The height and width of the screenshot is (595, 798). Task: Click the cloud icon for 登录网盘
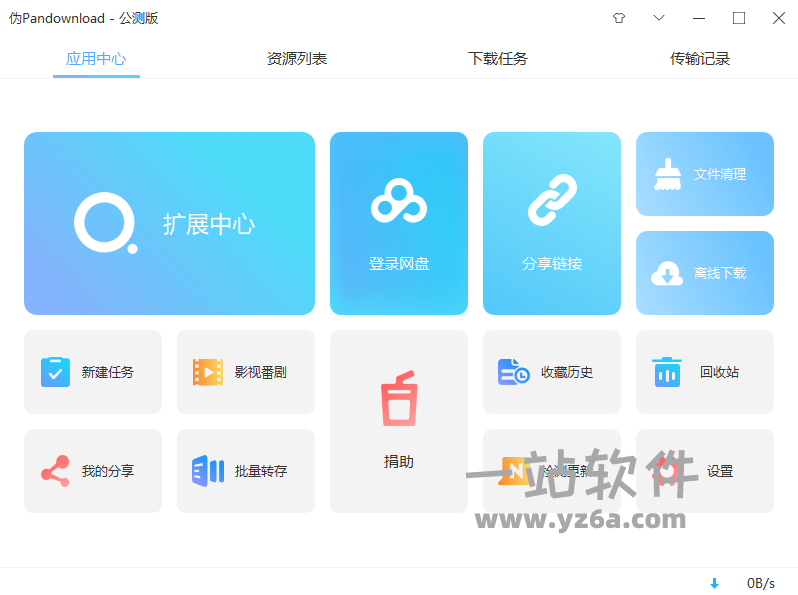click(x=398, y=201)
